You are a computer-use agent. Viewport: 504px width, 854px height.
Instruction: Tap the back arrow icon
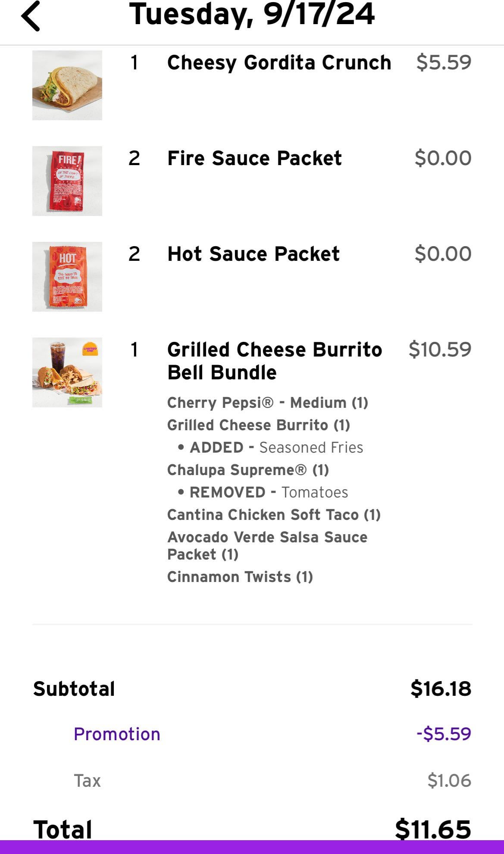tap(31, 16)
